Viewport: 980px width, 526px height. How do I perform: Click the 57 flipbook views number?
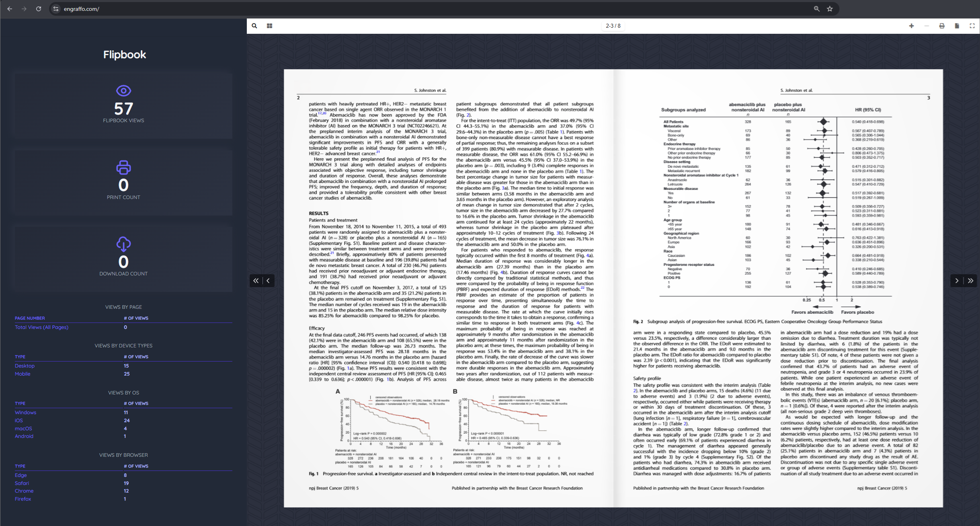[x=123, y=109]
